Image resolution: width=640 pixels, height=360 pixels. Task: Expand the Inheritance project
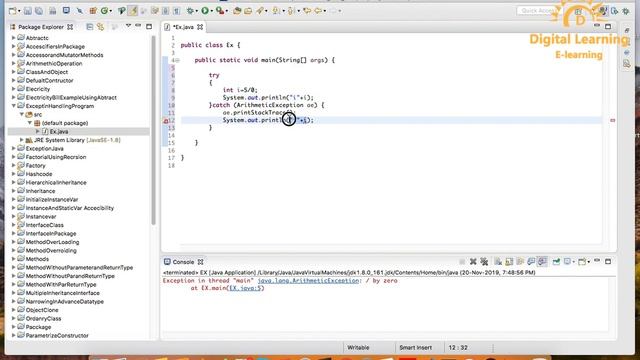pos(14,191)
